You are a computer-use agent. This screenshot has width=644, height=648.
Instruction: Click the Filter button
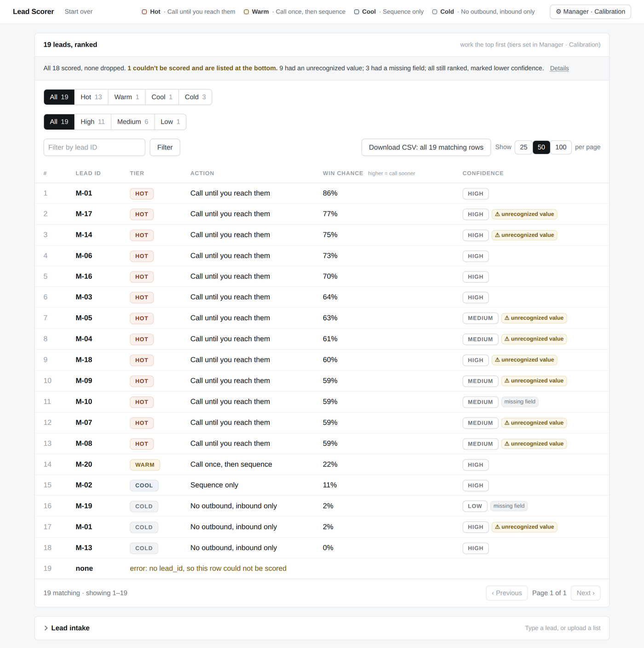[165, 147]
